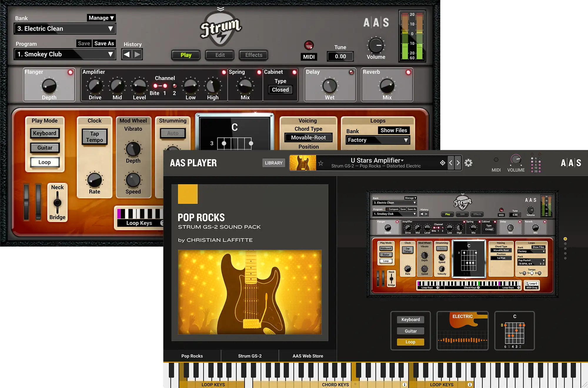
Task: Toggle the Delay power LED
Action: tap(351, 72)
